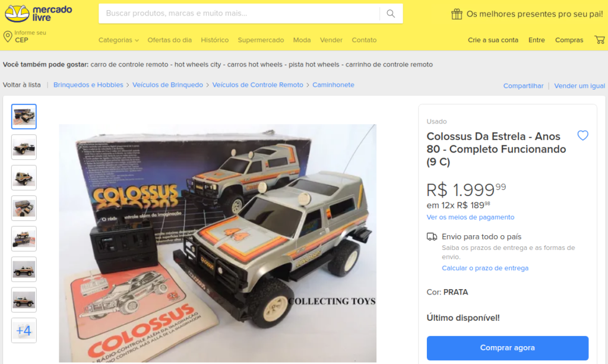Add to favorites with the heart icon
This screenshot has width=608, height=364.
pyautogui.click(x=582, y=135)
